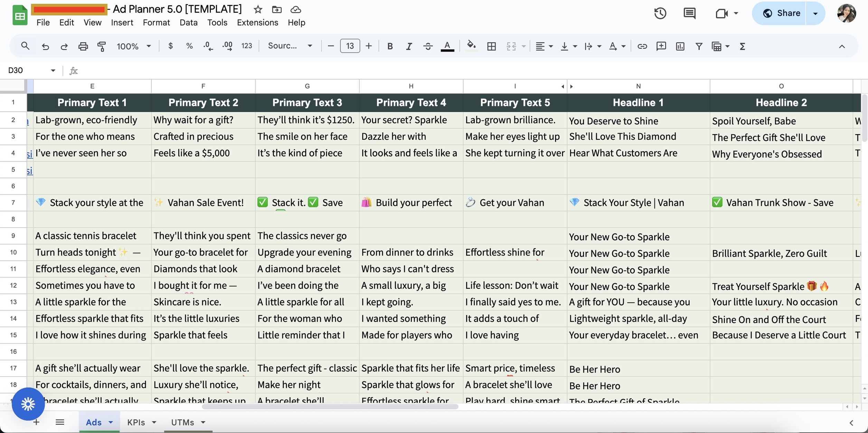Image resolution: width=868 pixels, height=433 pixels.
Task: Create a filter on the data
Action: (x=699, y=46)
